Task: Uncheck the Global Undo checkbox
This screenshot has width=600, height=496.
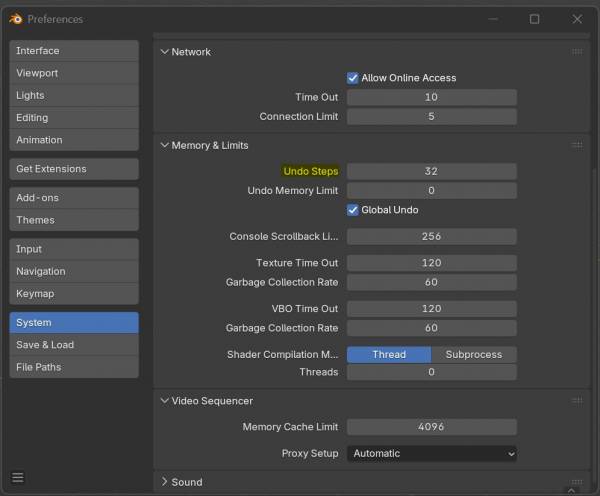Action: pyautogui.click(x=353, y=210)
